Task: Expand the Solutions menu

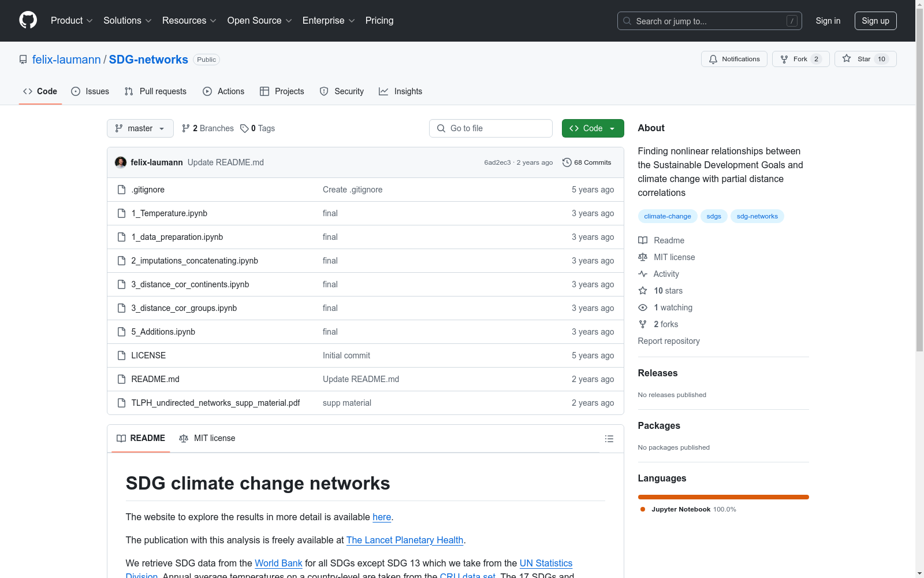Action: click(x=127, y=21)
